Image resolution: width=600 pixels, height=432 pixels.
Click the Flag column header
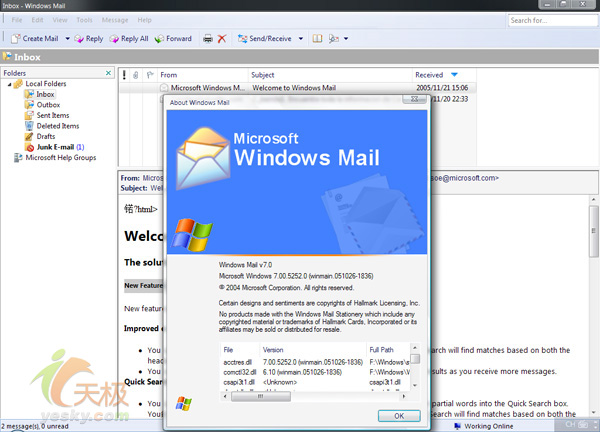point(150,75)
